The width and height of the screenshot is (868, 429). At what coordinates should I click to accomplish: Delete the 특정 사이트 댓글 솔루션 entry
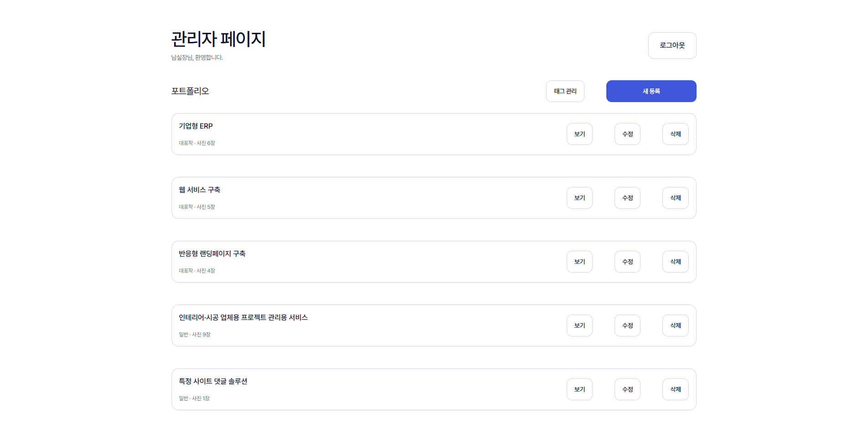point(675,389)
